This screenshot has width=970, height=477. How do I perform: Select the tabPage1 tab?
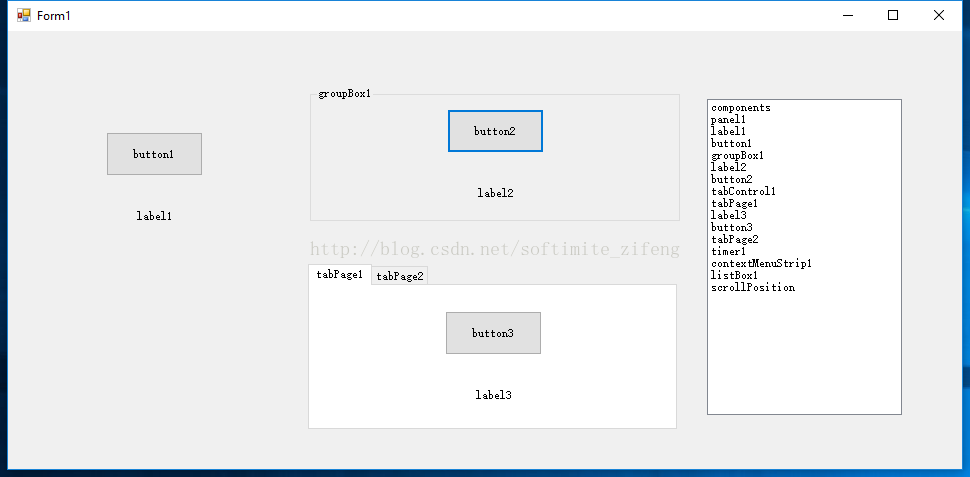point(340,275)
